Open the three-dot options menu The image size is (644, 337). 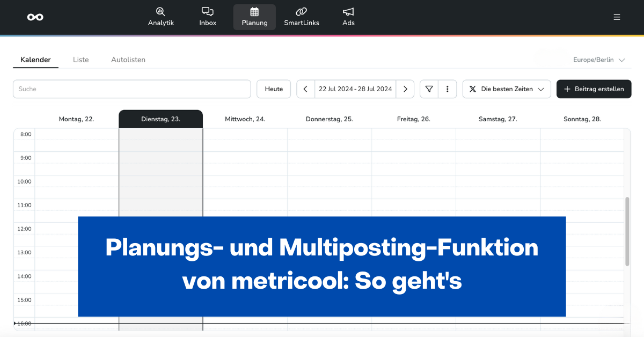pyautogui.click(x=448, y=89)
